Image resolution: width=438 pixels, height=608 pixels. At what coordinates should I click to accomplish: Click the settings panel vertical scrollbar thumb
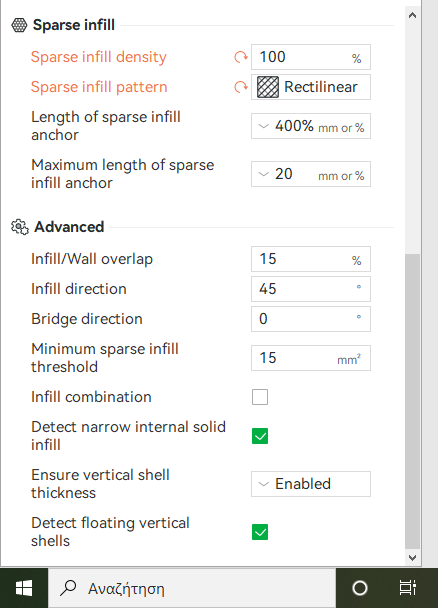click(x=412, y=401)
